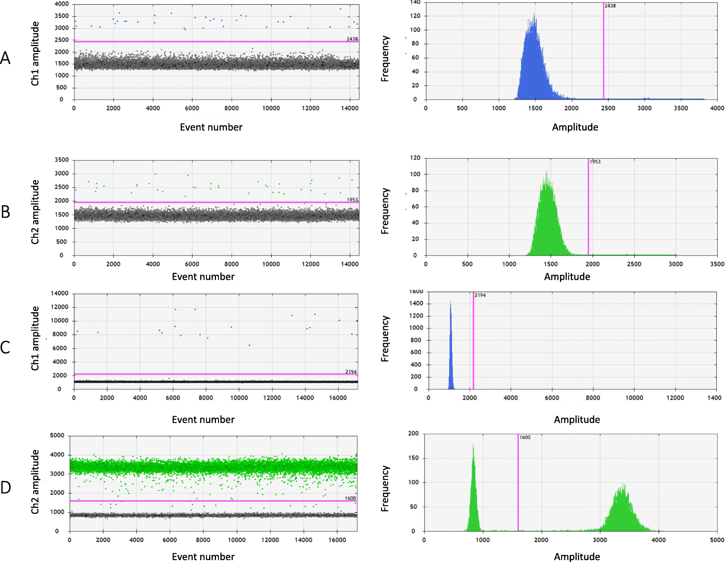The height and width of the screenshot is (562, 728).
Task: Click the Event number label under panel C
Action: tap(203, 420)
